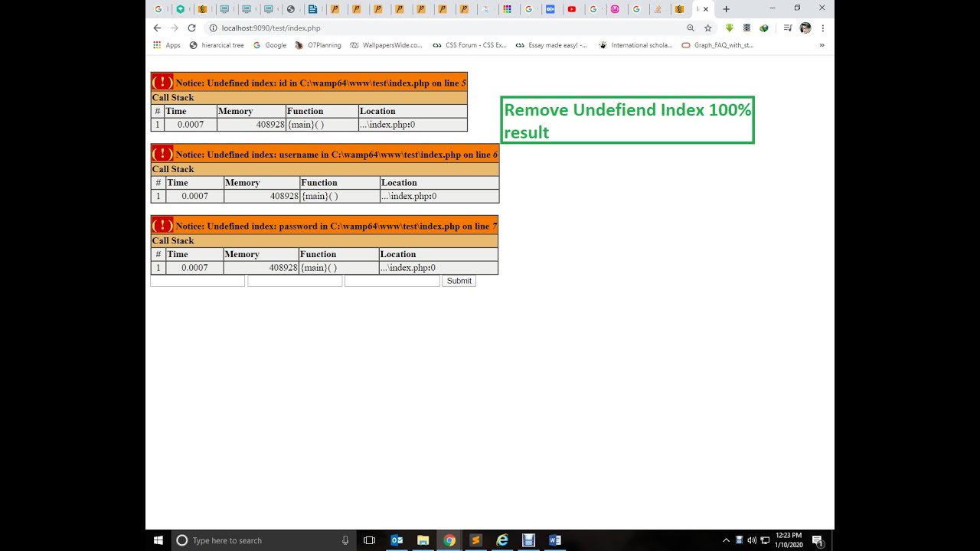
Task: Click the taskbar search box
Action: pyautogui.click(x=264, y=540)
